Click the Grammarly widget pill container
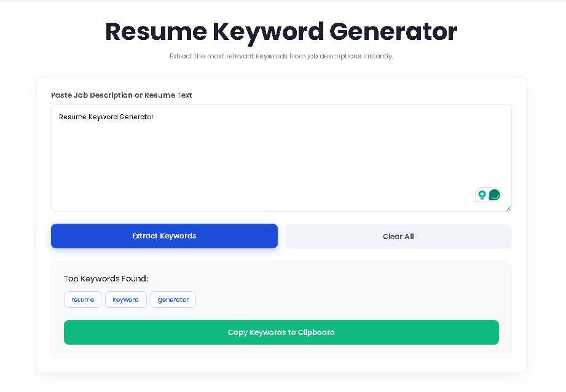566x392 pixels. [488, 195]
